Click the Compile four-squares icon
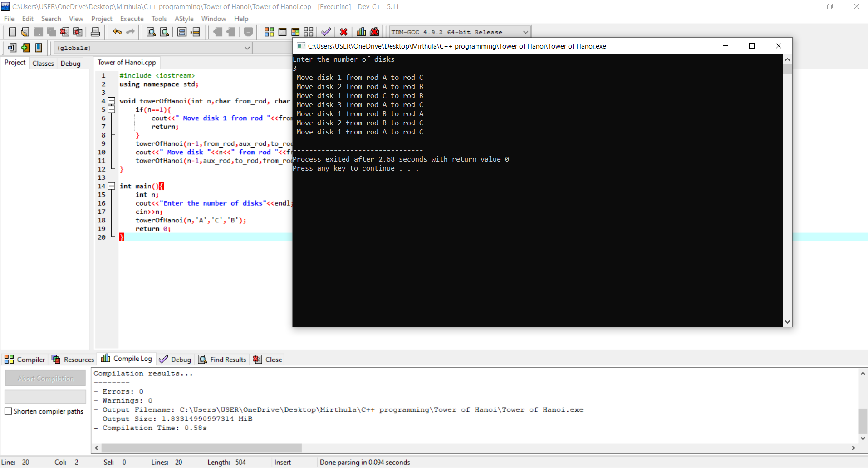 (x=269, y=32)
